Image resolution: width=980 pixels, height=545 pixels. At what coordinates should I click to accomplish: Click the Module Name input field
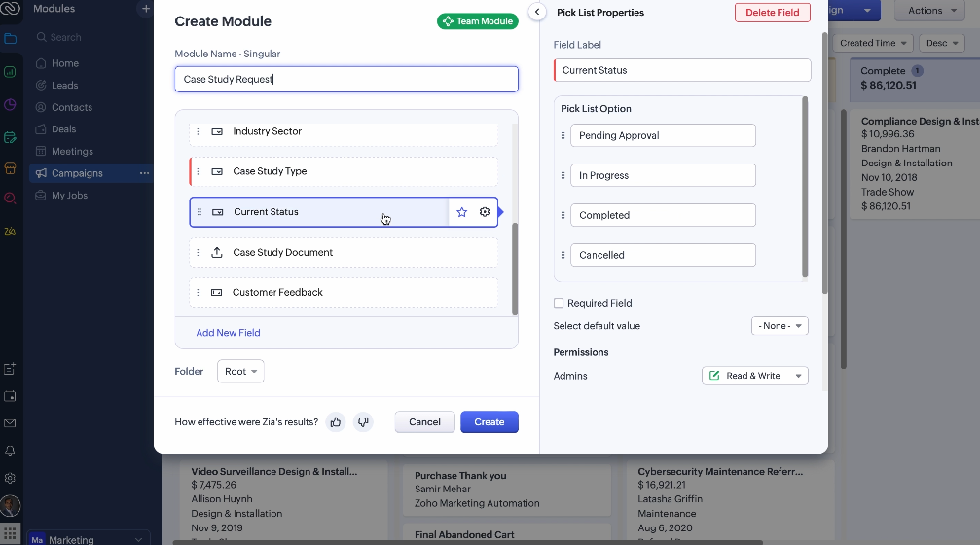[x=346, y=80]
